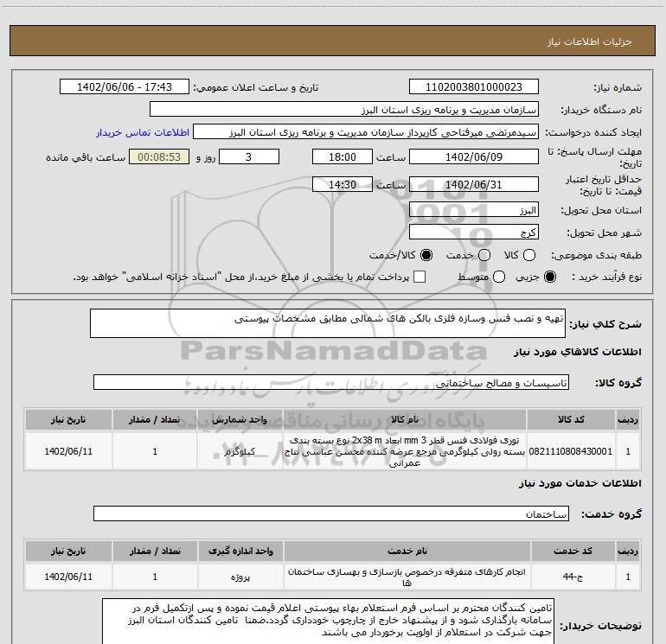Click the service code cell ج-44

point(573,577)
